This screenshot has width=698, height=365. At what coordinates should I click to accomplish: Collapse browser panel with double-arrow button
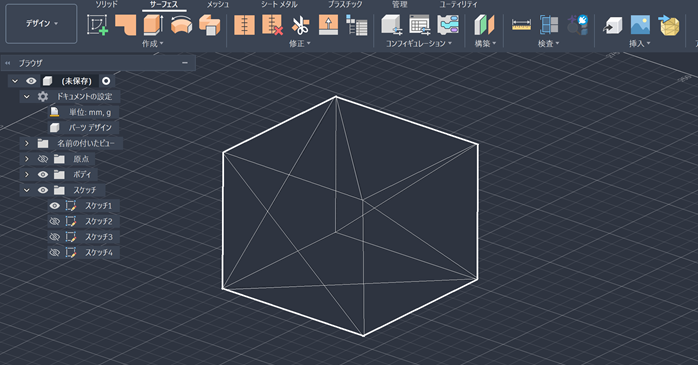(7, 63)
